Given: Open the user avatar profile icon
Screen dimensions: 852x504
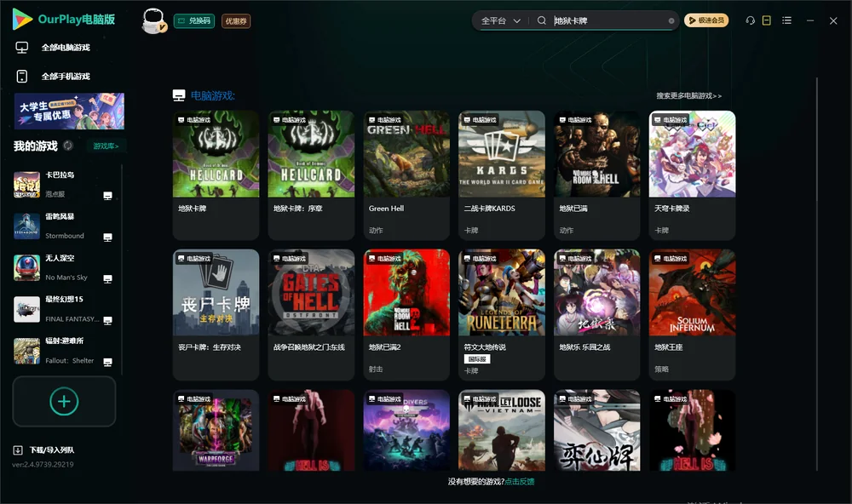Looking at the screenshot, I should [x=153, y=20].
